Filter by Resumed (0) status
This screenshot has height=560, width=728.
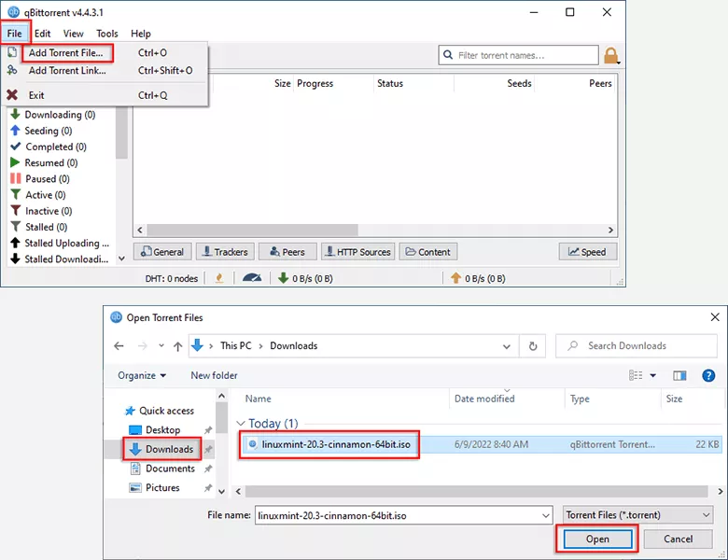pos(51,163)
